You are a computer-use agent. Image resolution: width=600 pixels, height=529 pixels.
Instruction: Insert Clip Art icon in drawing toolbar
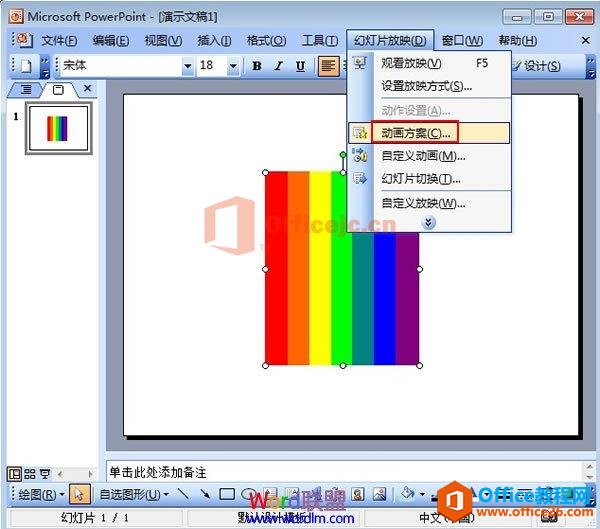click(358, 494)
